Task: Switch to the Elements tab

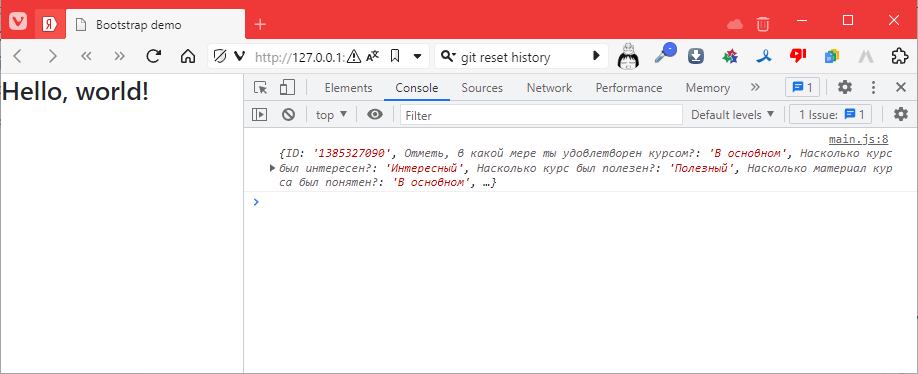Action: tap(348, 88)
